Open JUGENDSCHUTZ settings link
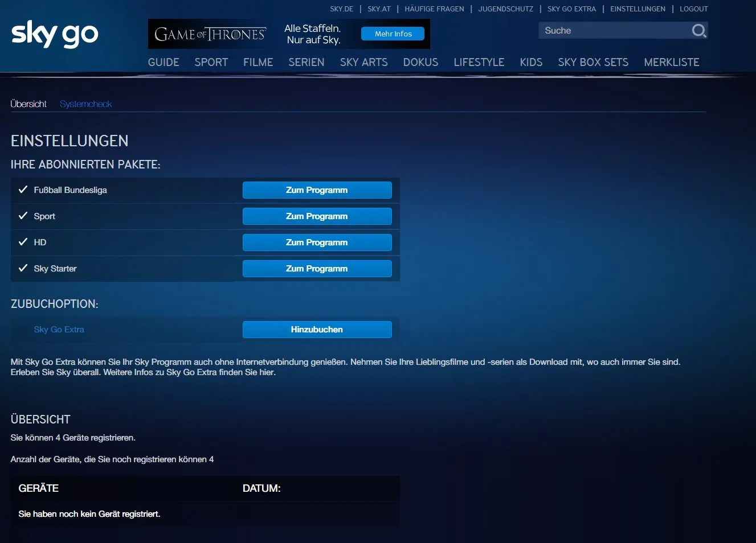Screen dimensions: 756x543 [x=506, y=9]
